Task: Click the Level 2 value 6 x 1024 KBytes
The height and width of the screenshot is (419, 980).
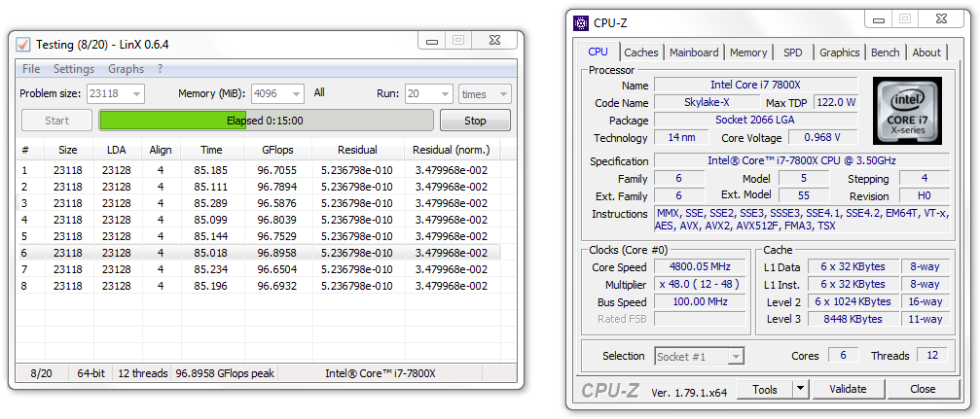Action: click(x=853, y=301)
